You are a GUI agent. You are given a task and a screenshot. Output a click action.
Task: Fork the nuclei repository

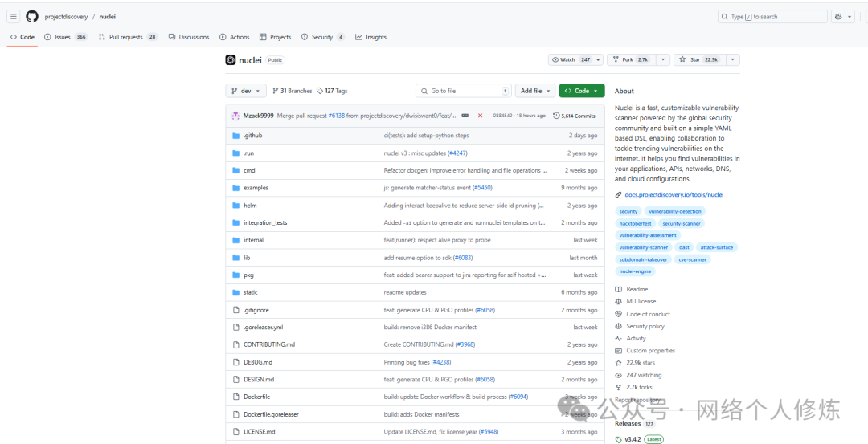[x=632, y=59]
